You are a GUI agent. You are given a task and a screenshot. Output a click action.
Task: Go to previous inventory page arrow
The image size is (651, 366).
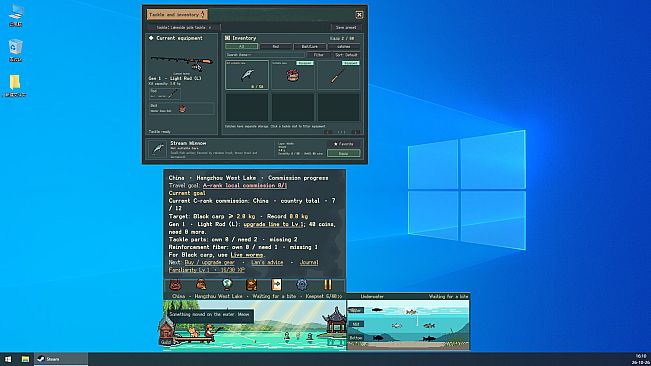click(328, 132)
